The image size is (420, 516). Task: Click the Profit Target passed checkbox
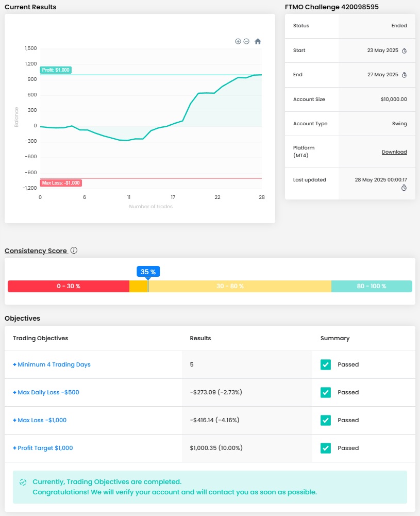326,448
